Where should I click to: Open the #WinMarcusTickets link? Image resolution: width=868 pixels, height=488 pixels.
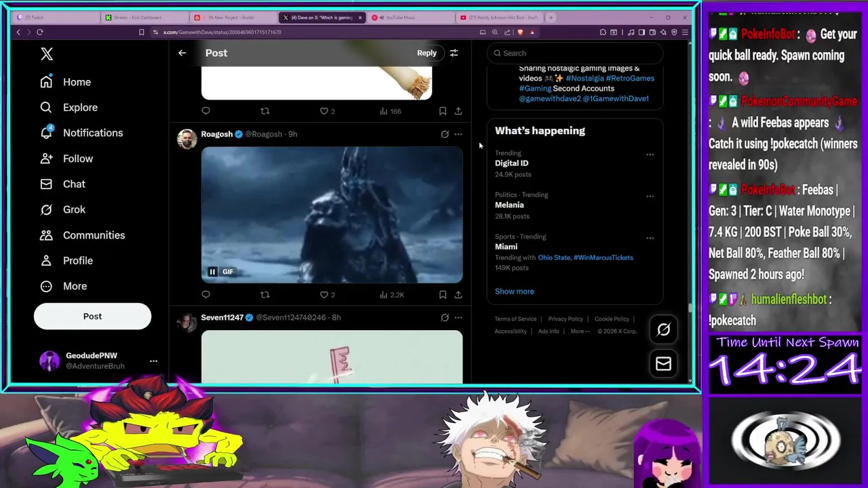tap(604, 258)
